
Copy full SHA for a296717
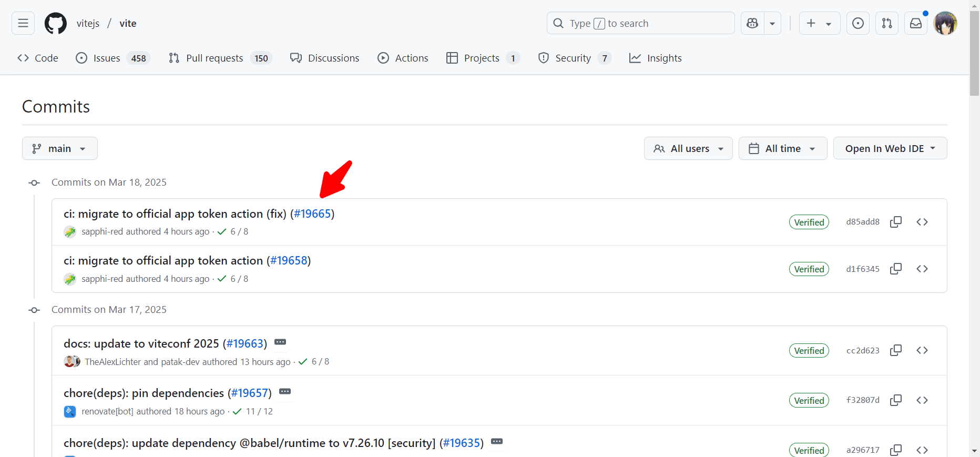pyautogui.click(x=896, y=450)
